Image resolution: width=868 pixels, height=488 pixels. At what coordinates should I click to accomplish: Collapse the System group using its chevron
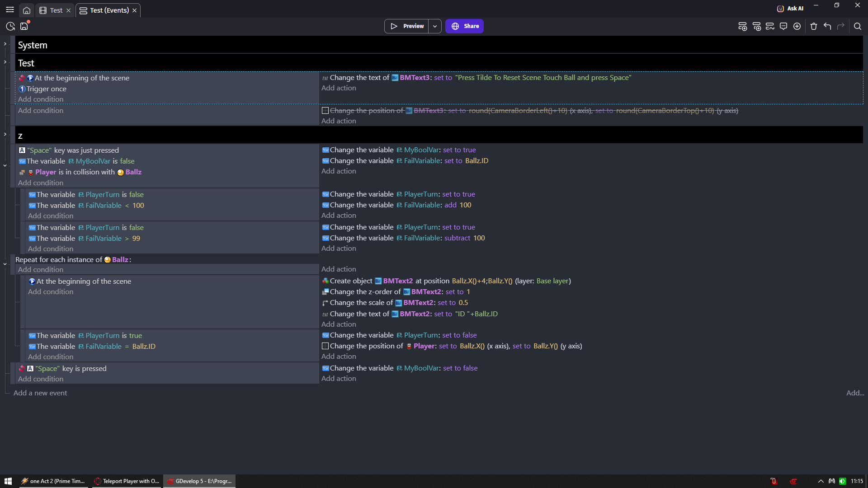coord(5,44)
